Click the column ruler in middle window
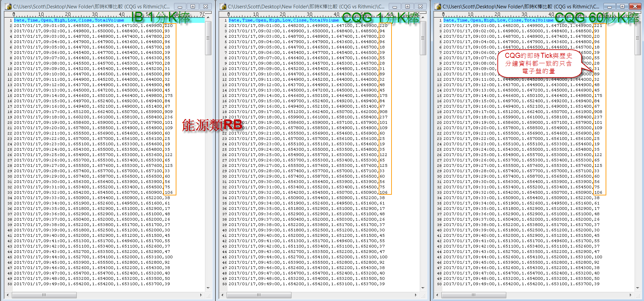The height and width of the screenshot is (301, 644). pyautogui.click(x=319, y=14)
